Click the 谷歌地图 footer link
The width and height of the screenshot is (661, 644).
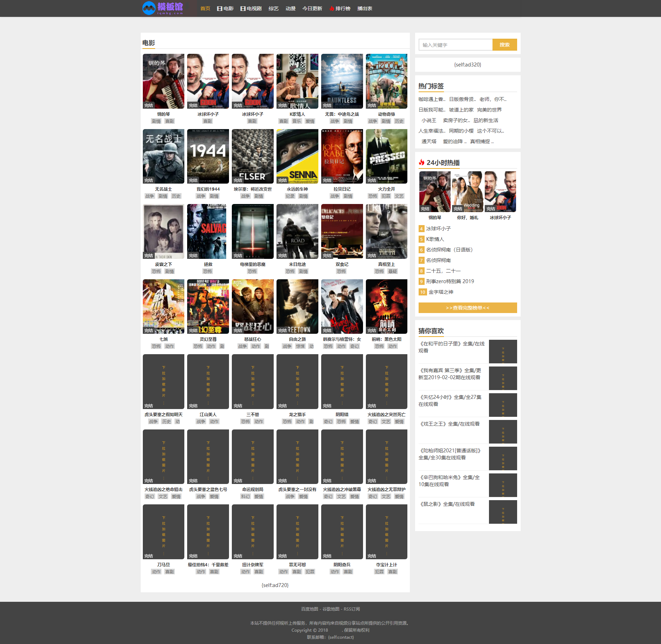(x=331, y=609)
